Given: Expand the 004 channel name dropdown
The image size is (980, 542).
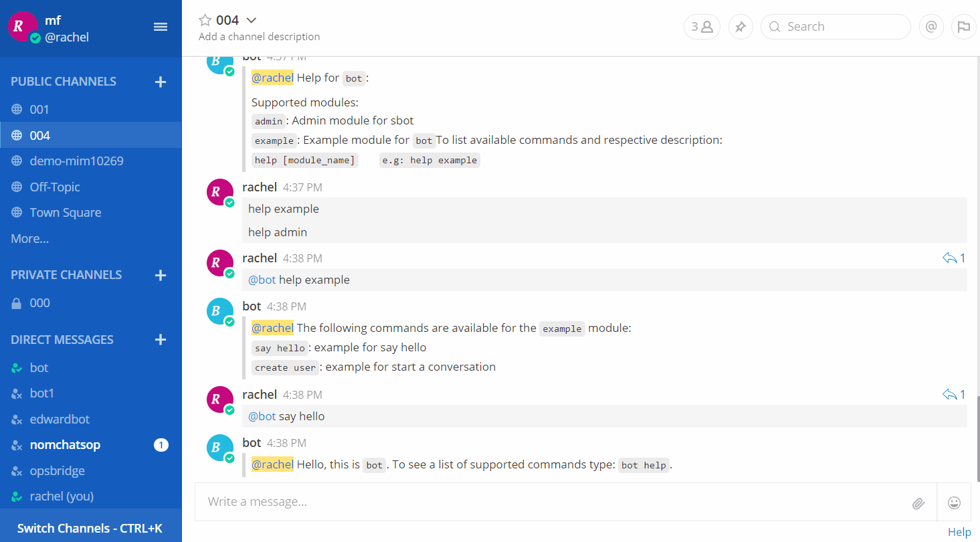Looking at the screenshot, I should point(252,20).
